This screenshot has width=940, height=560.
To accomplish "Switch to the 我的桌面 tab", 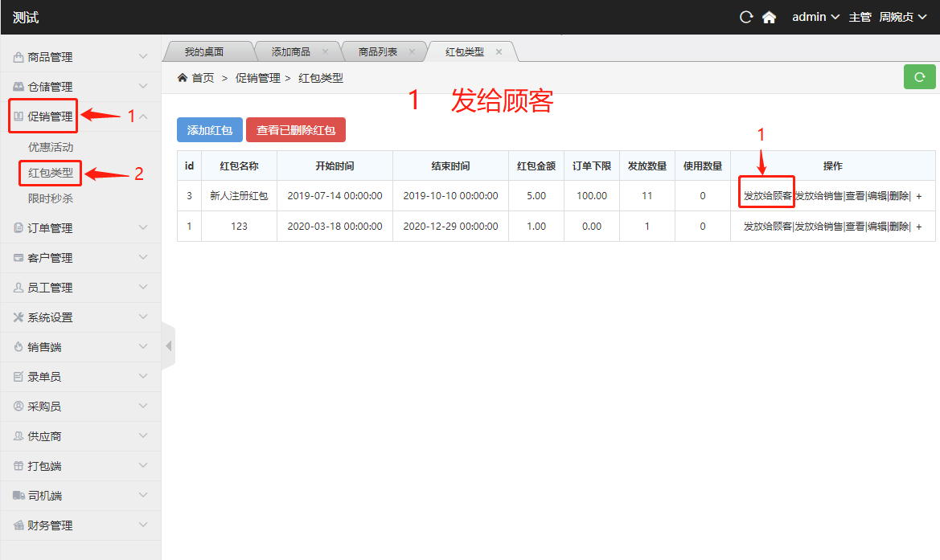I will [x=204, y=51].
